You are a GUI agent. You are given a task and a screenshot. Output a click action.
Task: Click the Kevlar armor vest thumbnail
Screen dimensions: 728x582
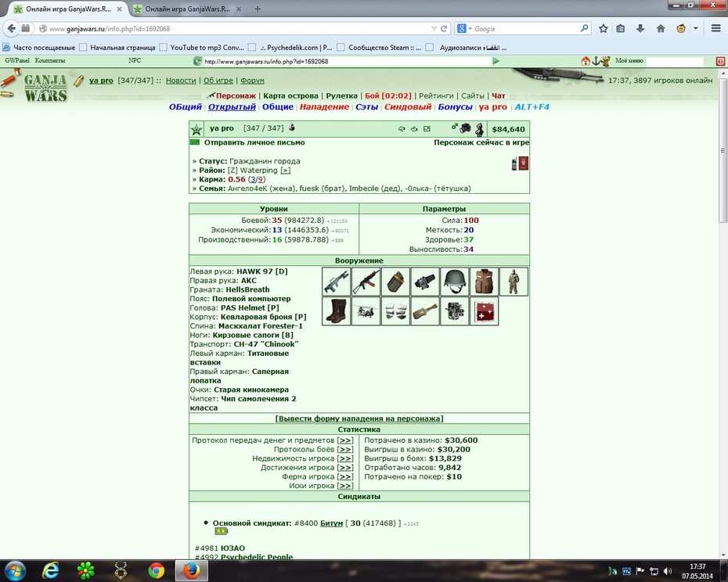click(485, 282)
